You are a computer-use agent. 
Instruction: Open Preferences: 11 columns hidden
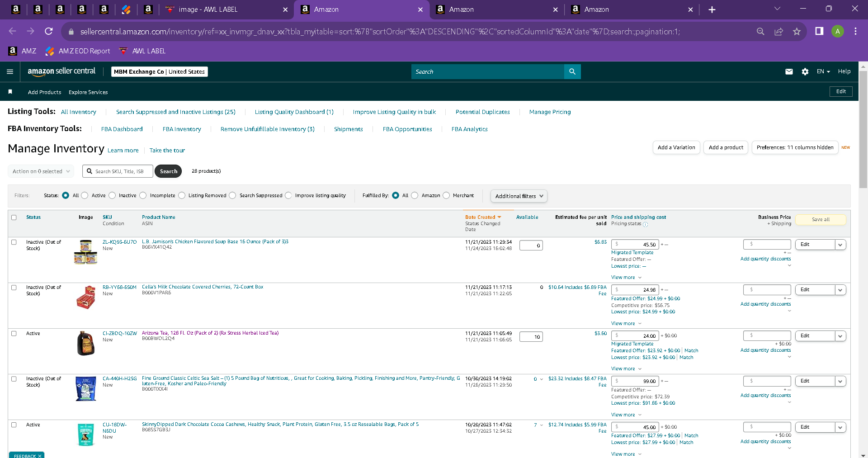coord(795,147)
